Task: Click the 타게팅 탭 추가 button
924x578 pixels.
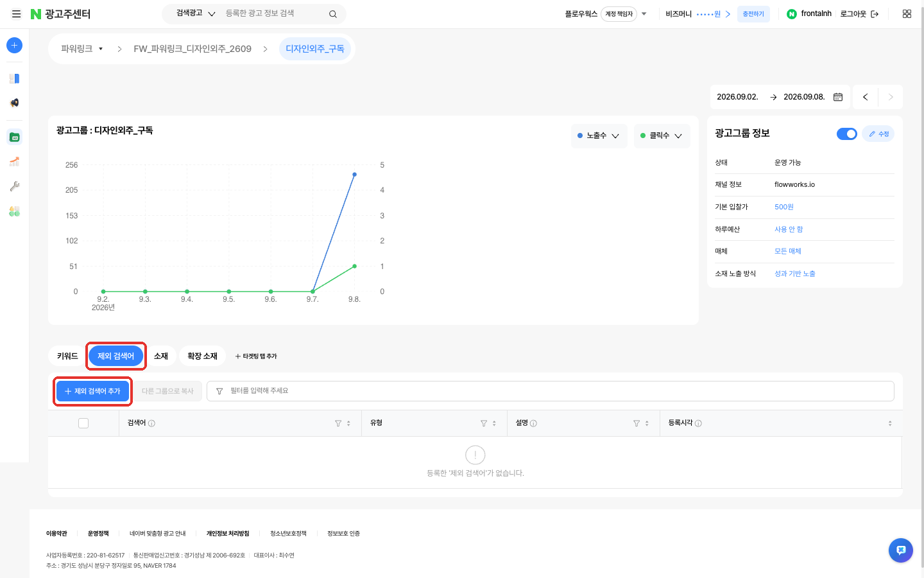Action: pos(256,356)
